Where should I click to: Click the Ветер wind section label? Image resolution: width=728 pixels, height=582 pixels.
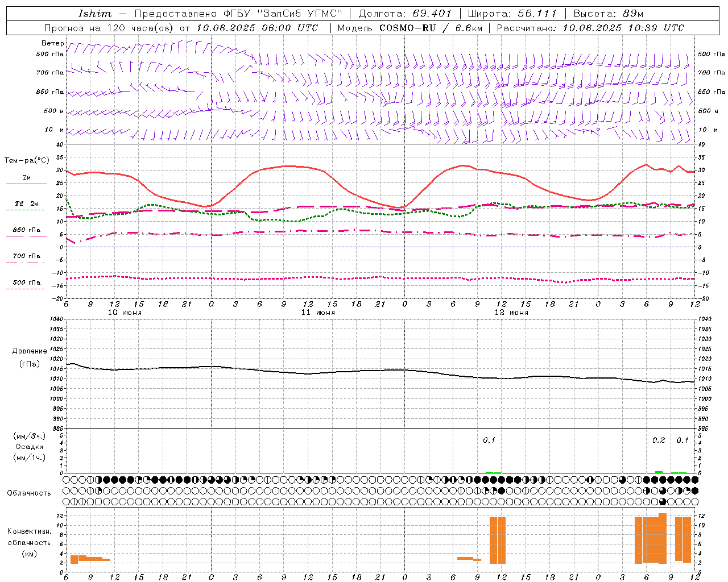click(52, 43)
